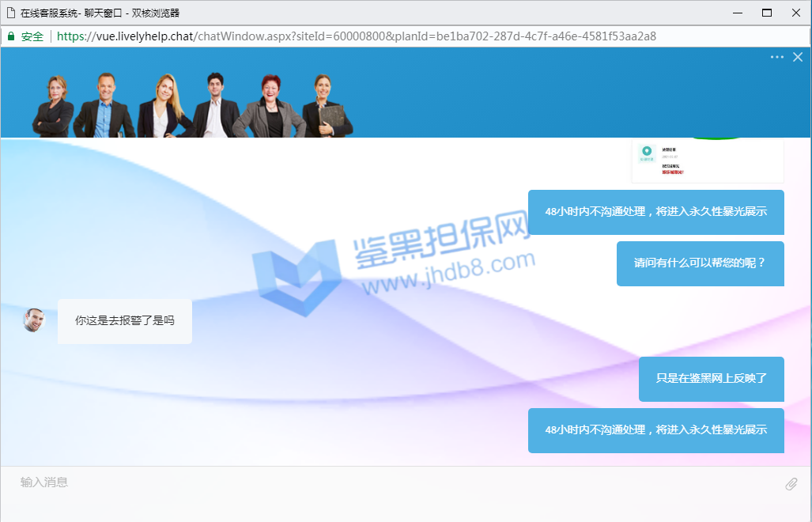Focus the 输入消息 message input field

tap(395, 482)
